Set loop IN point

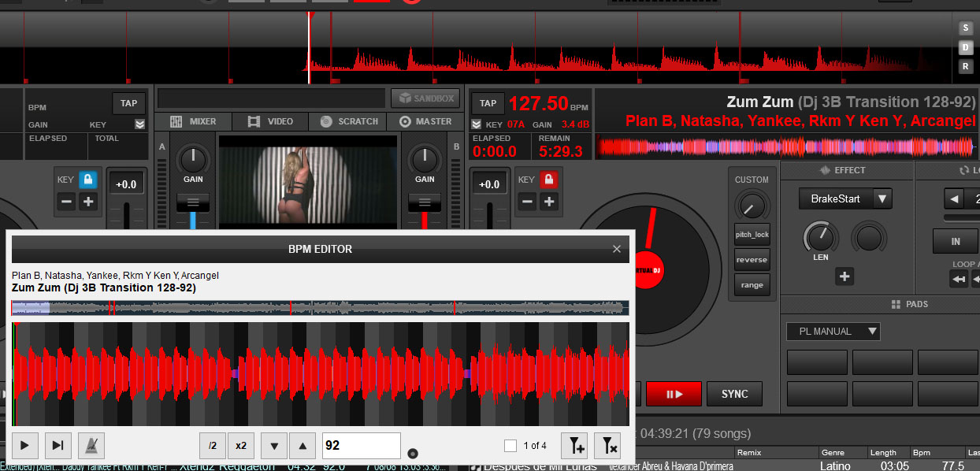coord(956,242)
